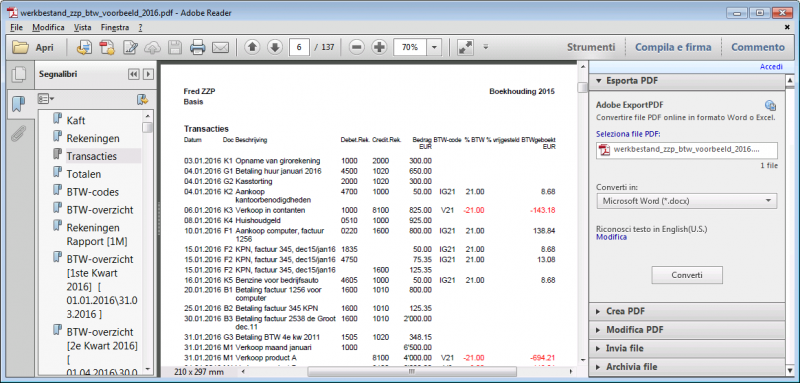This screenshot has height=383, width=800.
Task: Open the attachments paperclip panel icon
Action: 19,133
